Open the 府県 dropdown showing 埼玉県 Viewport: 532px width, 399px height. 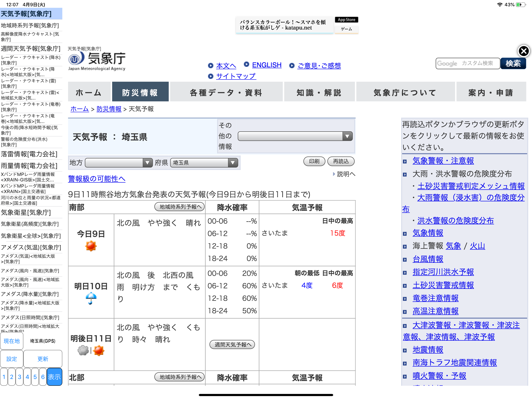coord(204,163)
